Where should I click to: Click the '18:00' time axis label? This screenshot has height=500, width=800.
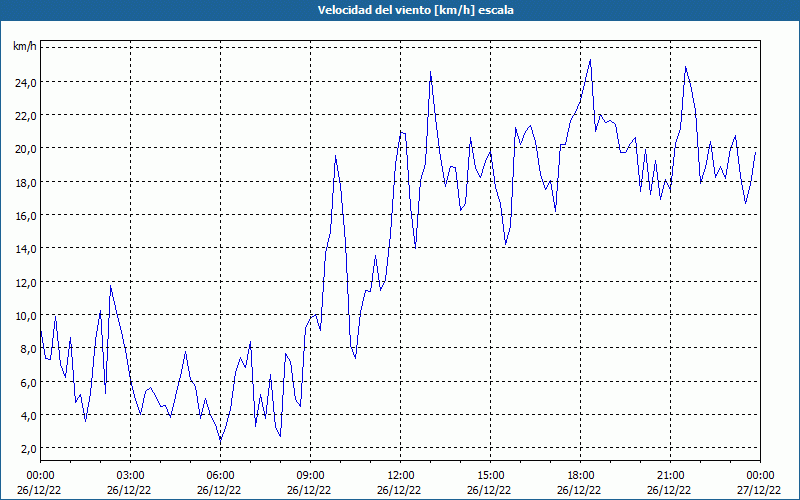(581, 476)
